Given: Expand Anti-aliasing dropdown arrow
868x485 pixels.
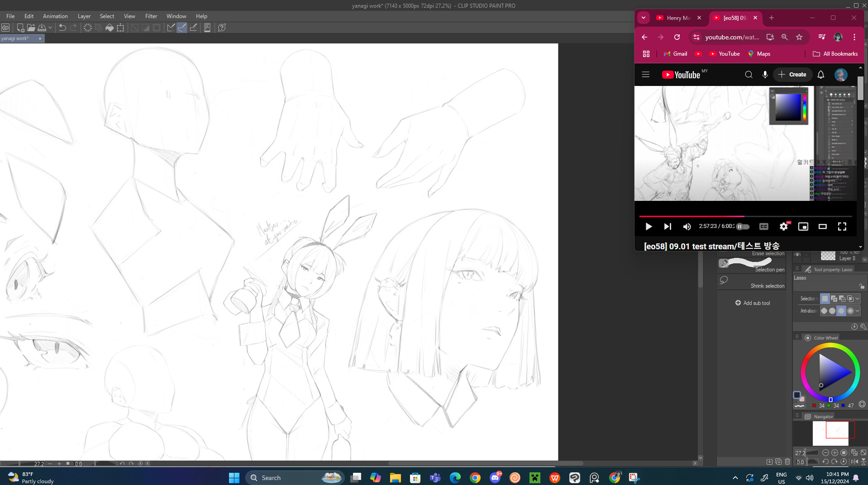Looking at the screenshot, I should point(858,311).
